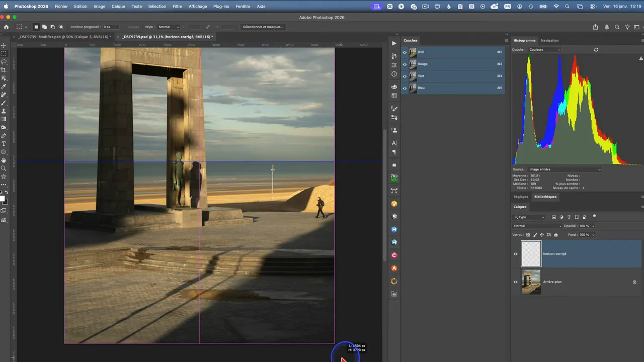Screen dimensions: 644x362
Task: Click the histogram refresh icon
Action: (x=596, y=50)
